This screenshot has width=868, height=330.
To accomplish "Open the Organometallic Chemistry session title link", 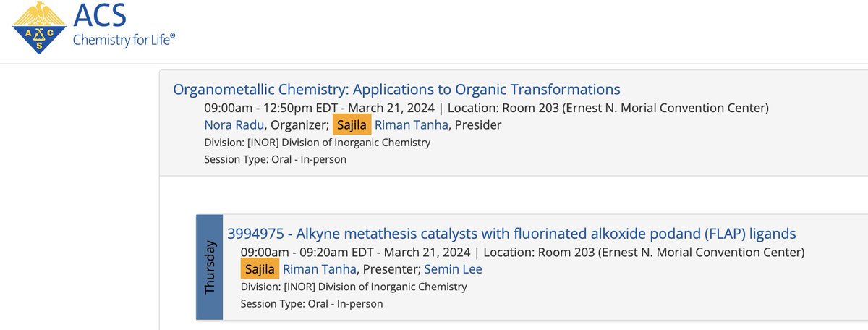I will point(396,90).
